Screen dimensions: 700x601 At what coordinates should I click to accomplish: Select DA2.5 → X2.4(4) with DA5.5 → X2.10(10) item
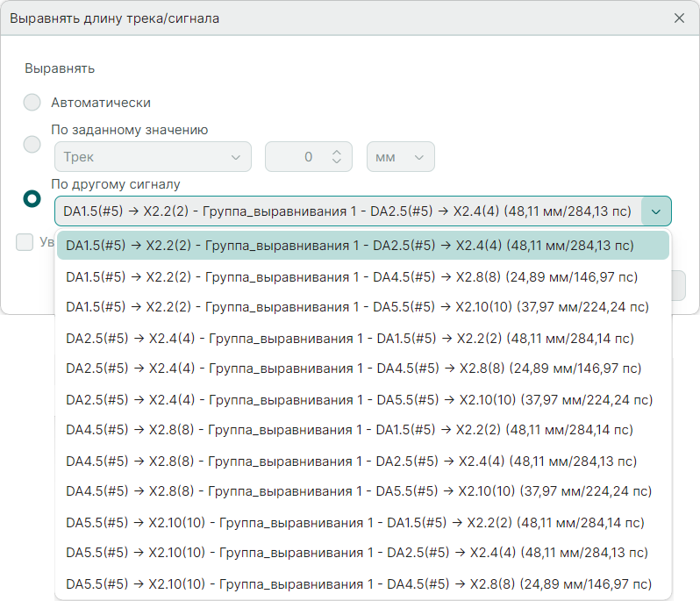pyautogui.click(x=358, y=400)
